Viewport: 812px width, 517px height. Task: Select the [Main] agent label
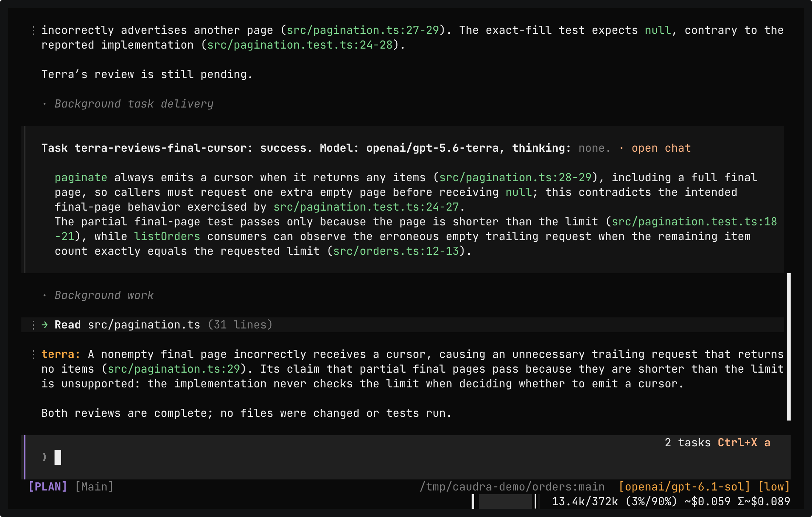94,487
